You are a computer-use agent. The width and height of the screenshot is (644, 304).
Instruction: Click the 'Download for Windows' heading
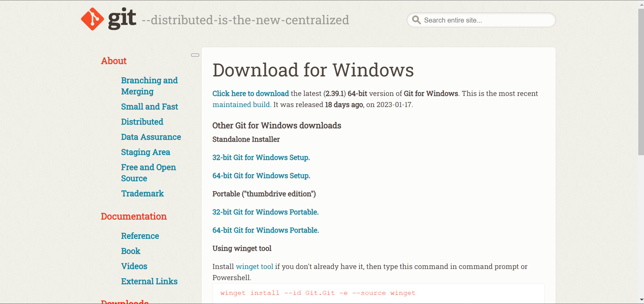click(x=313, y=70)
